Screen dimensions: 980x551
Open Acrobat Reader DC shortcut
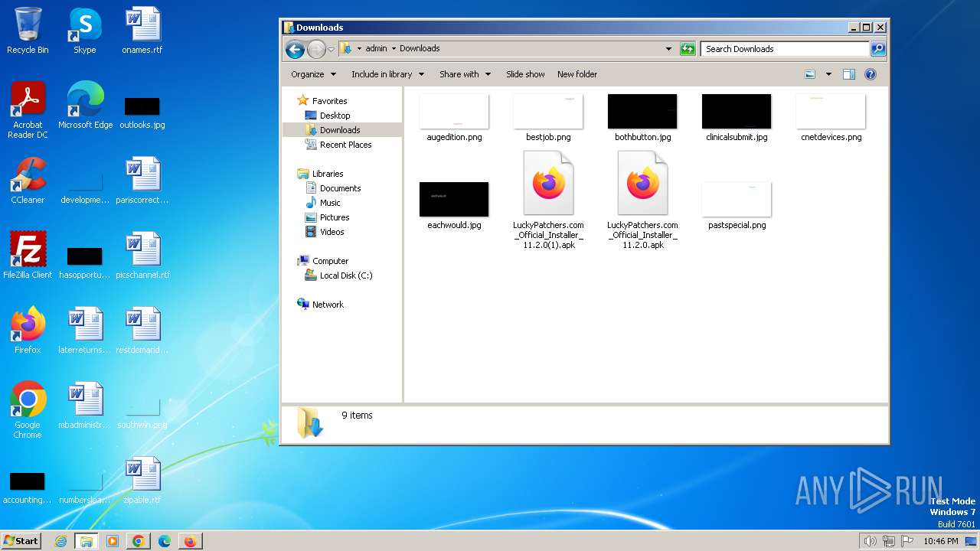pos(28,110)
